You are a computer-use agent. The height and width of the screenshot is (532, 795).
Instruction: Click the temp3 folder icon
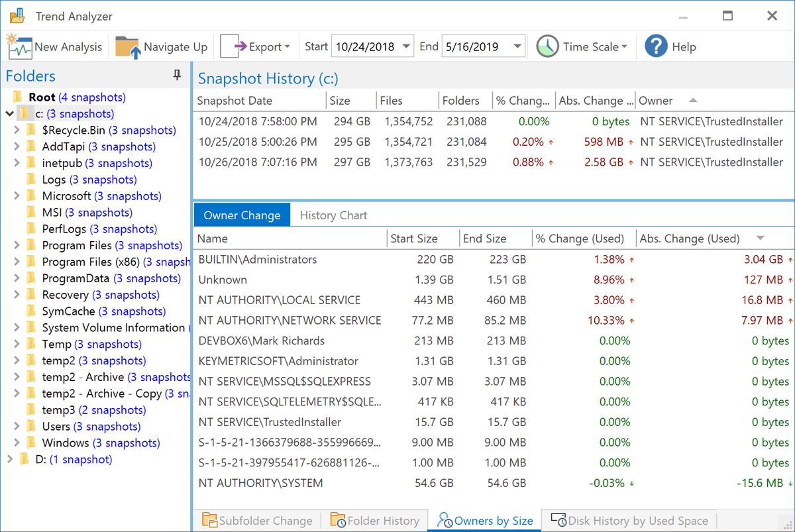coord(31,409)
